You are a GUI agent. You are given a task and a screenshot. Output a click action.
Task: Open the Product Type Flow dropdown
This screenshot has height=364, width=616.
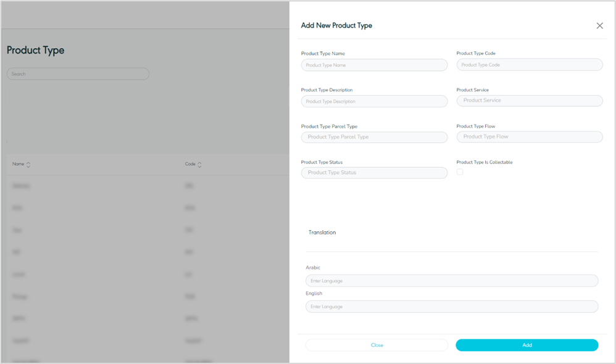[x=529, y=137]
